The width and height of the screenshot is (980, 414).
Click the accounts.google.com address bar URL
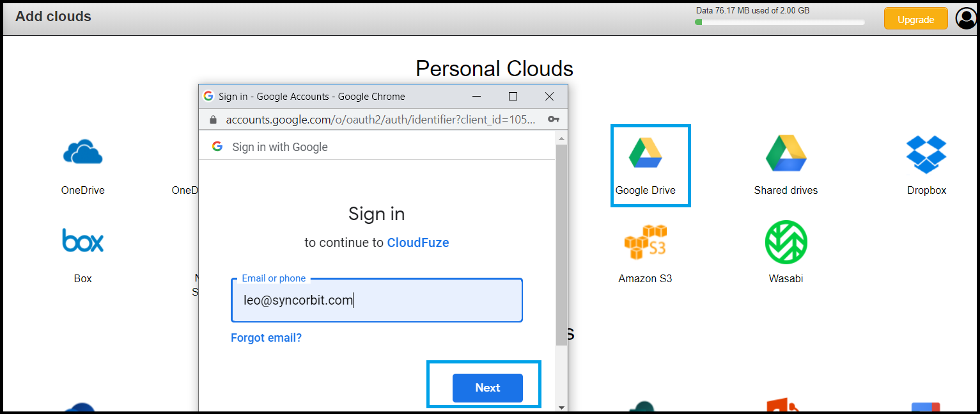click(380, 120)
